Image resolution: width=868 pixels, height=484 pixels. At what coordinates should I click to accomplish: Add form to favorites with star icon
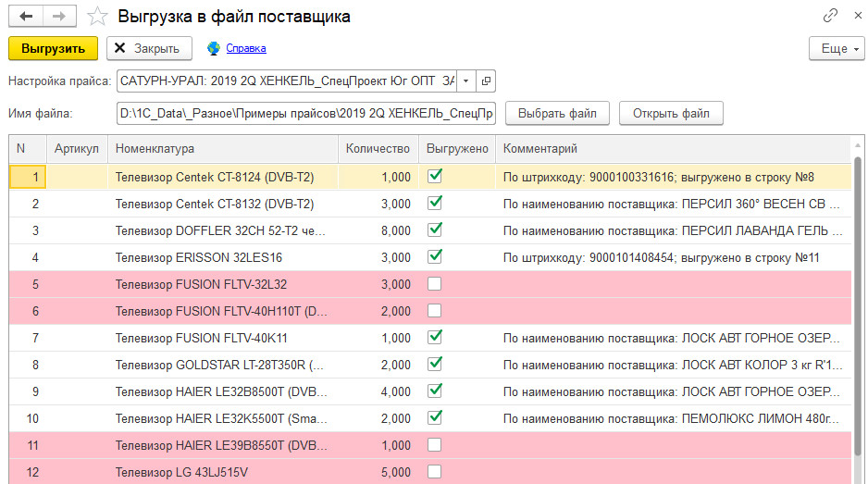[x=97, y=16]
